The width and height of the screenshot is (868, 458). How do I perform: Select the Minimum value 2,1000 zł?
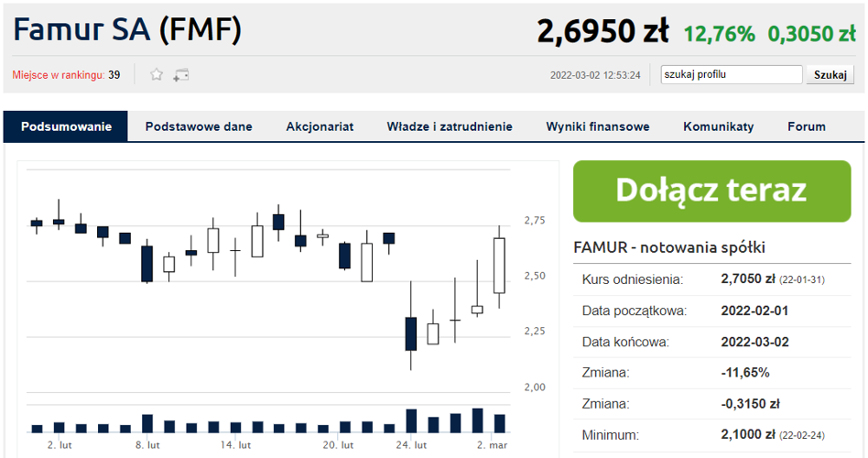748,435
